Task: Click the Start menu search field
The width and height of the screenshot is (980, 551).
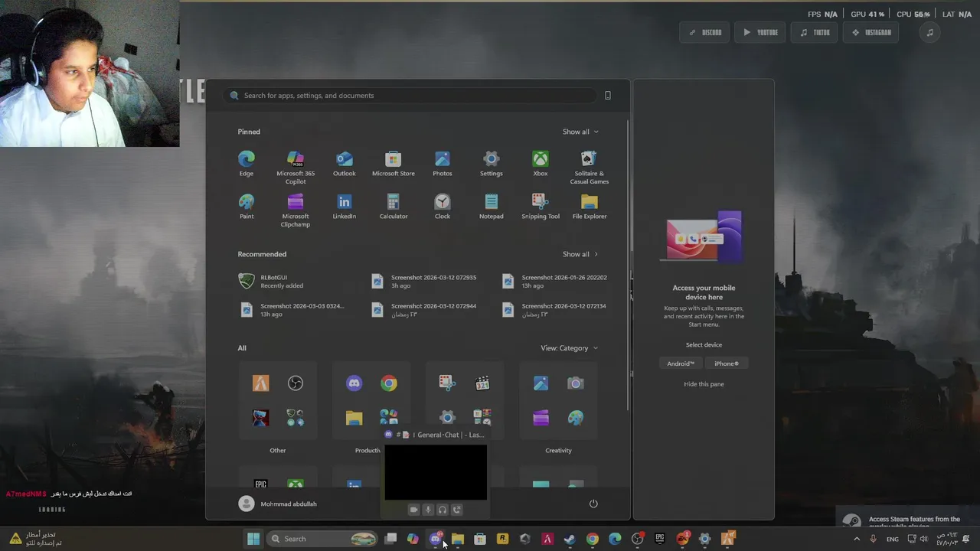Action: 411,96
